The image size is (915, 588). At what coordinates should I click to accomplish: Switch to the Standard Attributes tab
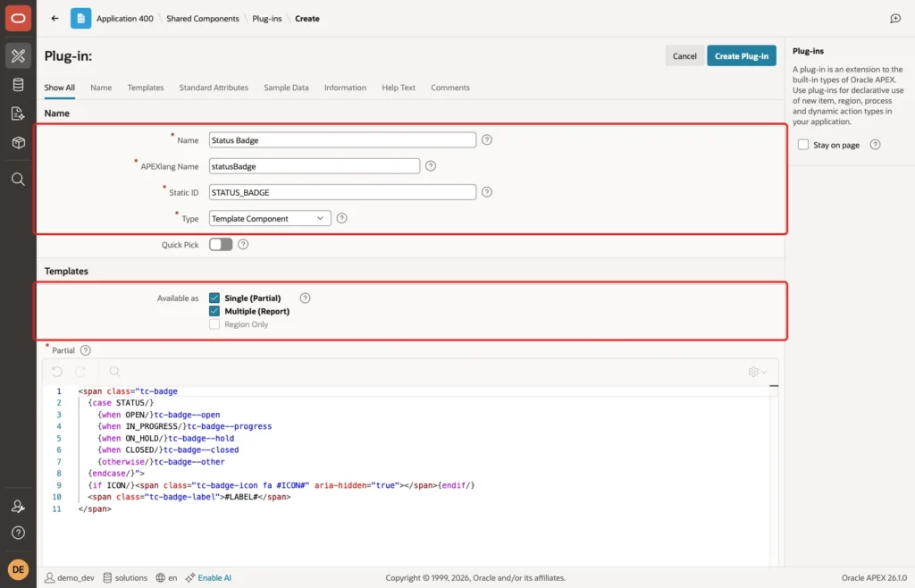(214, 88)
